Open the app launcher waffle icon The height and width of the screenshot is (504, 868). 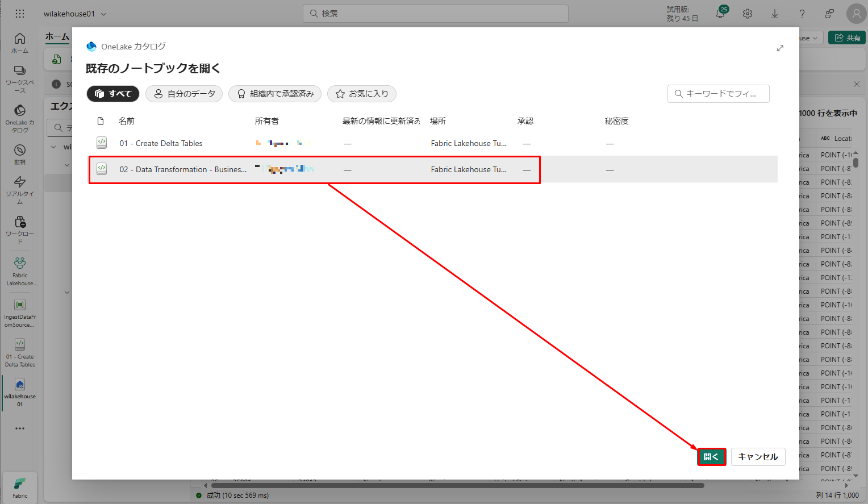20,14
